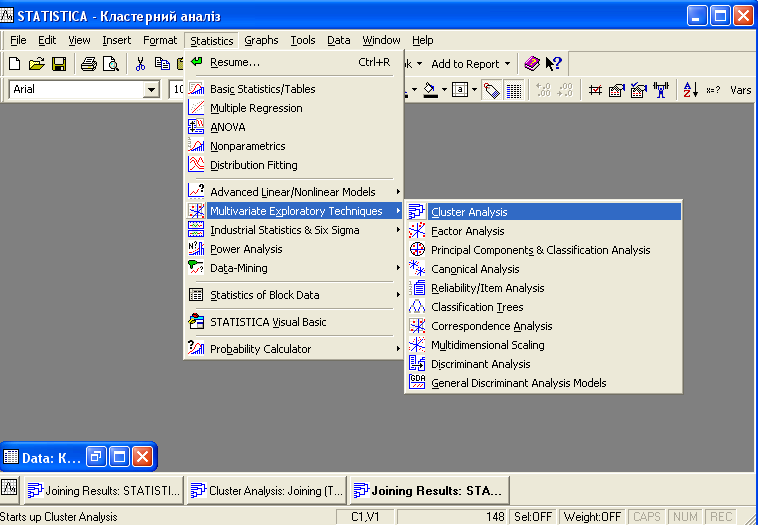Open the STATISTICA help book icon

click(532, 63)
